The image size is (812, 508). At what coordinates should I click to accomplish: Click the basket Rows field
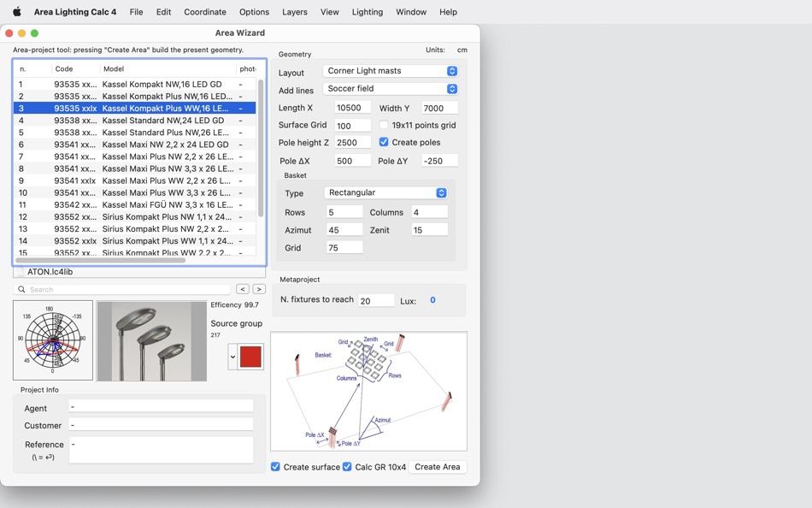(345, 212)
